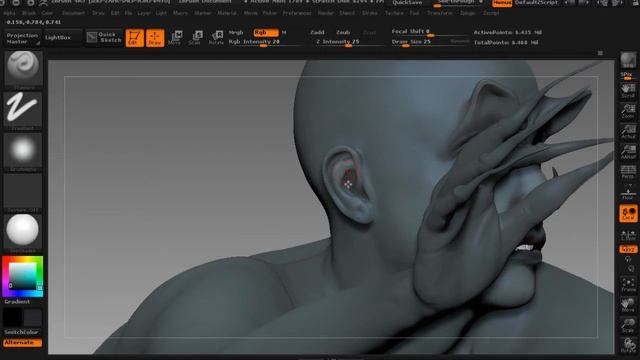This screenshot has height=360, width=640.
Task: Click the QuickSave button
Action: click(408, 3)
